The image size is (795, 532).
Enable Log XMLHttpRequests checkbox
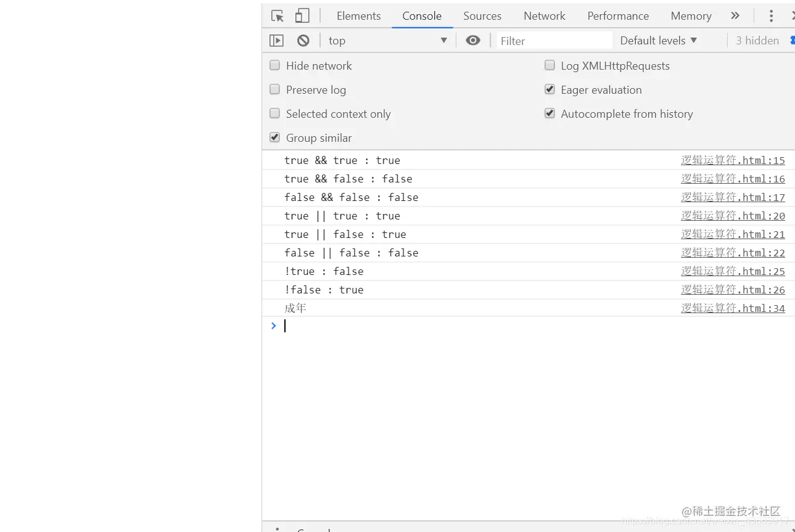click(x=550, y=65)
